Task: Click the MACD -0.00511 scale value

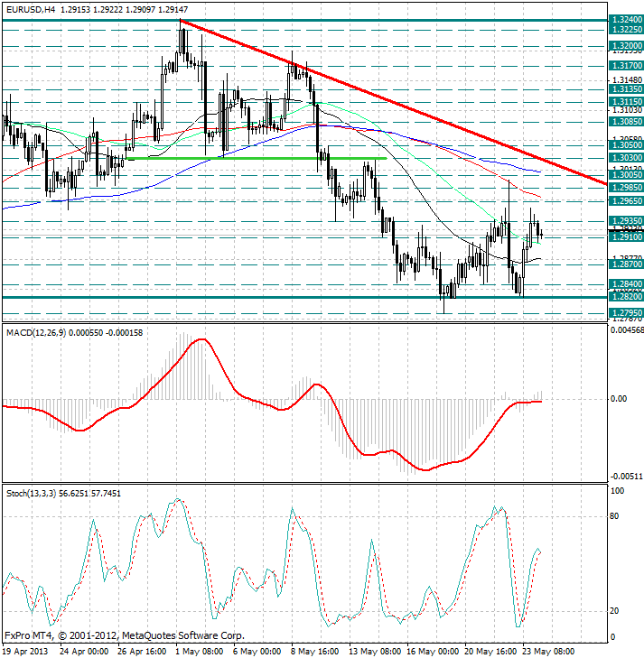Action: pos(626,477)
